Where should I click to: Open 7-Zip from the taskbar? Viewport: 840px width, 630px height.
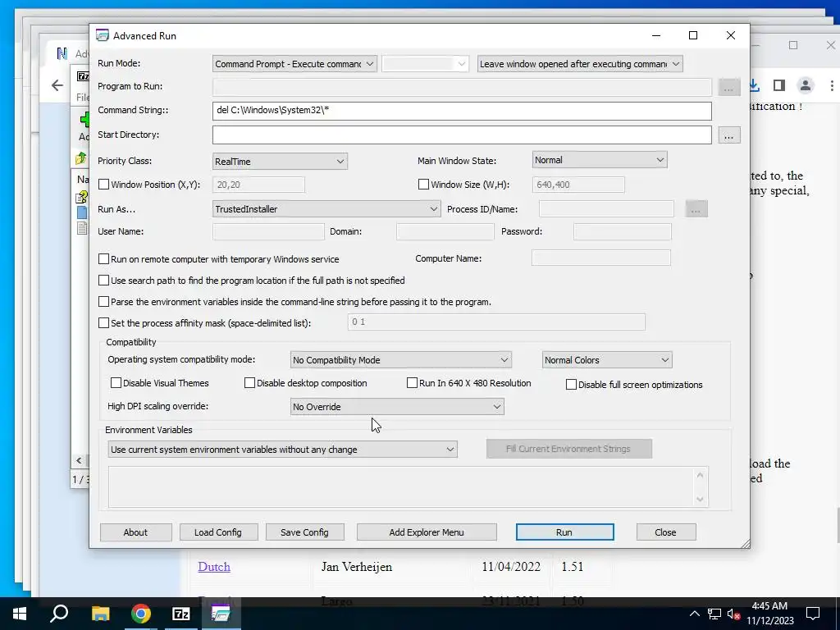click(x=181, y=614)
